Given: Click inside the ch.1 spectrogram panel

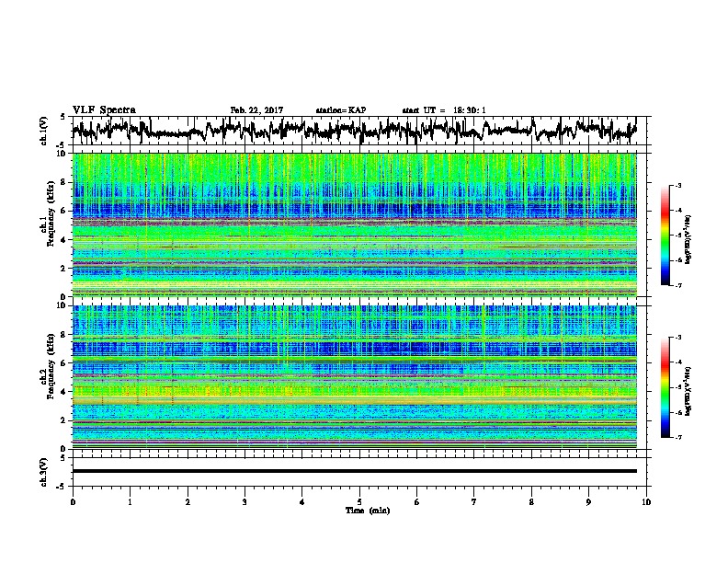Looking at the screenshot, I should click(x=354, y=224).
